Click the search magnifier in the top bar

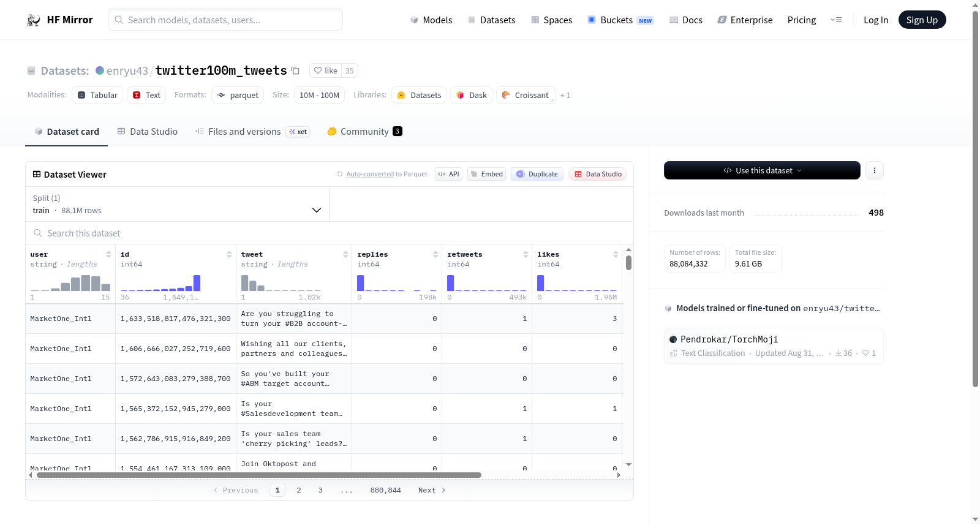(119, 20)
